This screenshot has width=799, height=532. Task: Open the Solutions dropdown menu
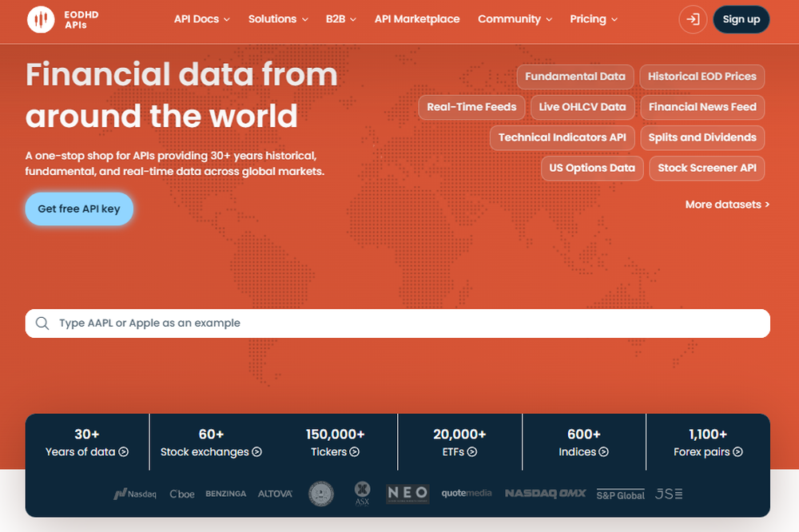(x=278, y=19)
